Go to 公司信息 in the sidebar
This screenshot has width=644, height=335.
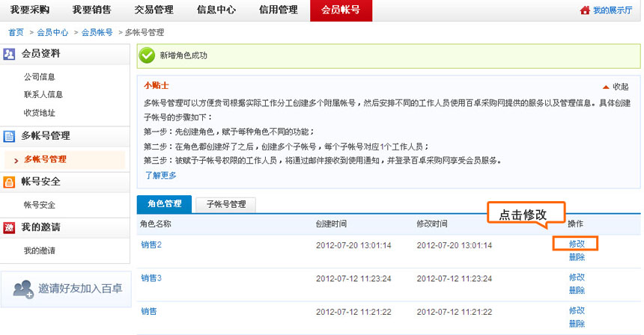pos(39,77)
